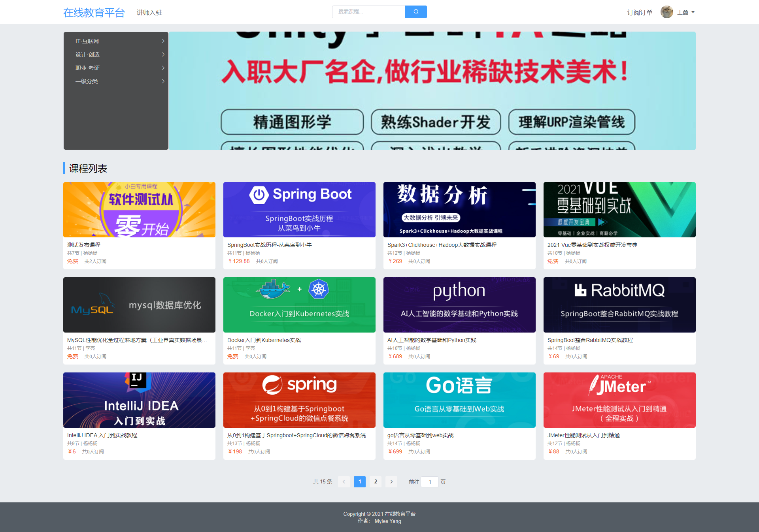
Task: Click the jump-to-page number field
Action: (429, 482)
